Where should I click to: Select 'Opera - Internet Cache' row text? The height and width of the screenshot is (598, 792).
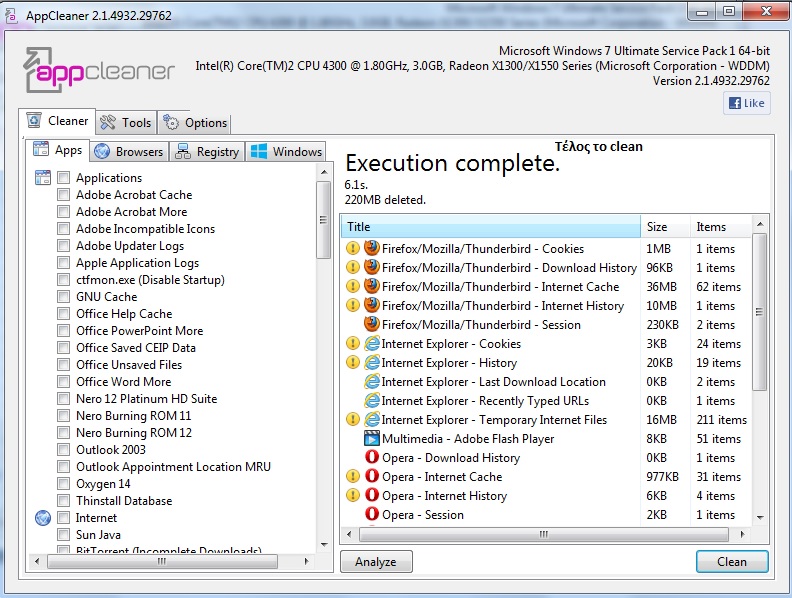442,476
